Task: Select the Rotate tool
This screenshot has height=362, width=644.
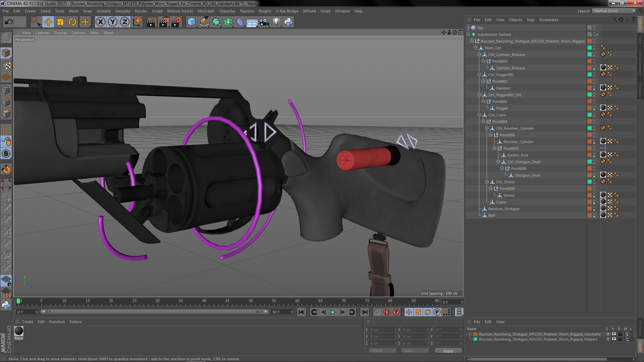Action: point(72,22)
